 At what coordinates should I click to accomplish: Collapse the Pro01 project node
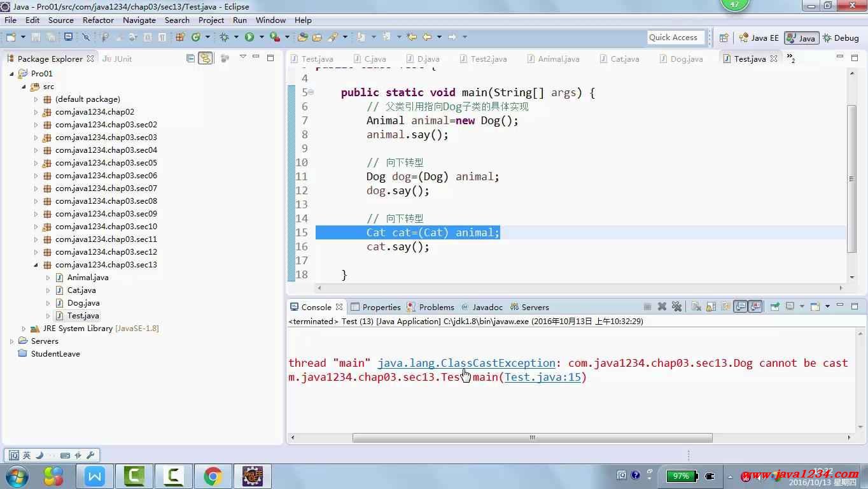coord(11,73)
